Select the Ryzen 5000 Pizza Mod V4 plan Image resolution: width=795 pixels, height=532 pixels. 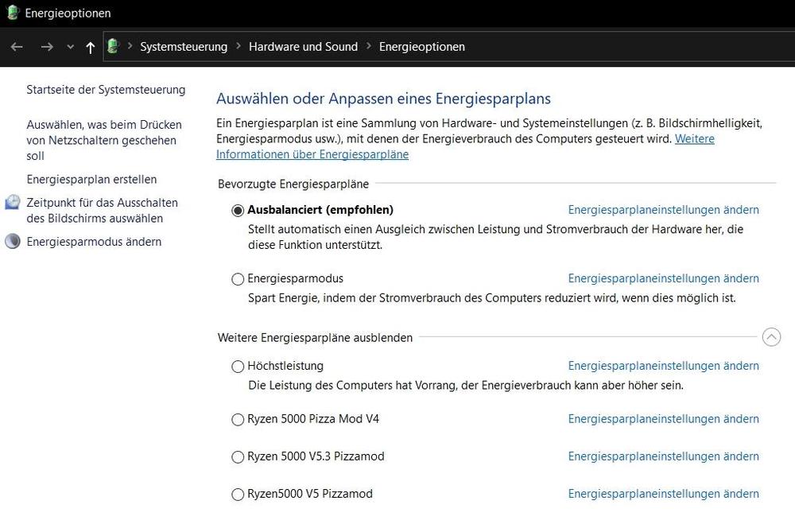[237, 419]
